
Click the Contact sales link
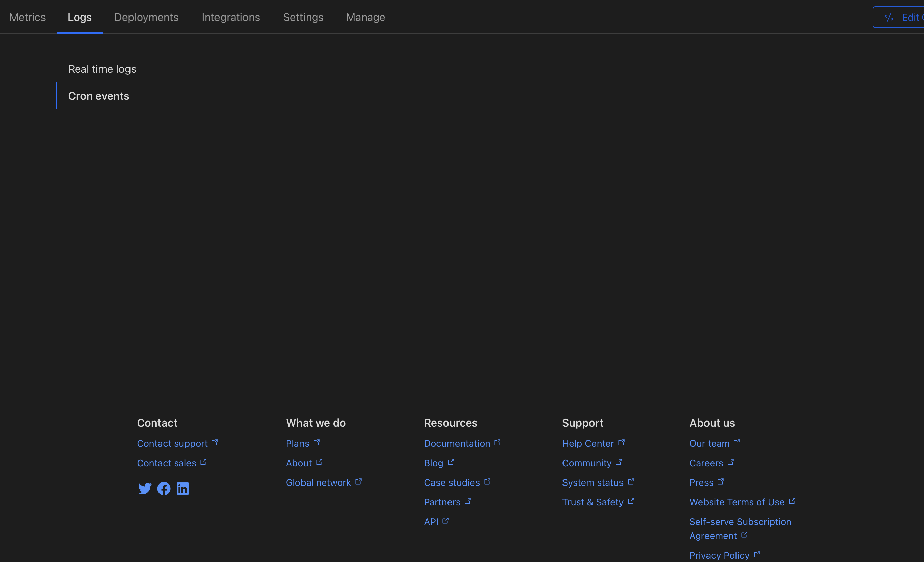click(167, 463)
